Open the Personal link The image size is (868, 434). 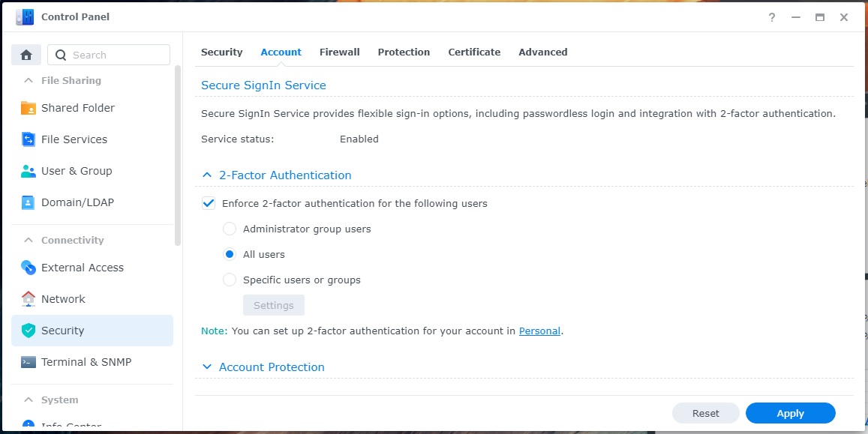(x=539, y=331)
